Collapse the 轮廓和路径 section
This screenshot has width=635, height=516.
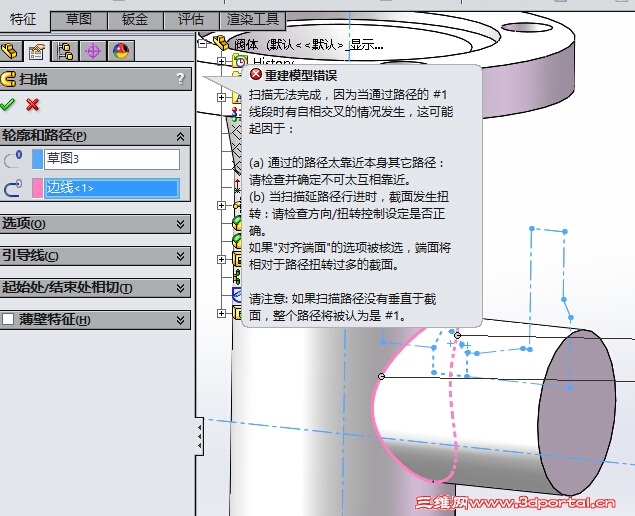tap(181, 136)
